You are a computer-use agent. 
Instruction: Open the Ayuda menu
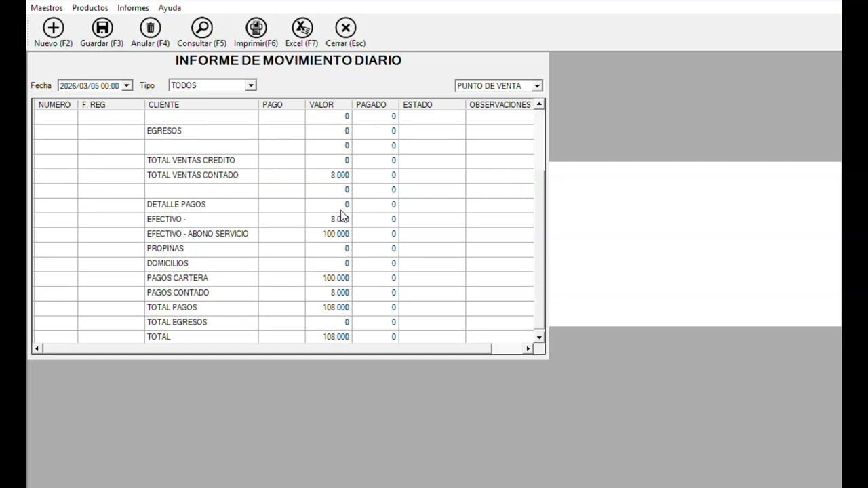[170, 8]
